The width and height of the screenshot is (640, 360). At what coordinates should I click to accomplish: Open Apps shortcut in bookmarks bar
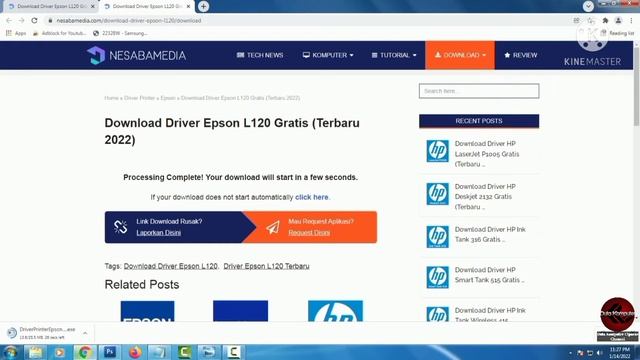click(x=16, y=33)
